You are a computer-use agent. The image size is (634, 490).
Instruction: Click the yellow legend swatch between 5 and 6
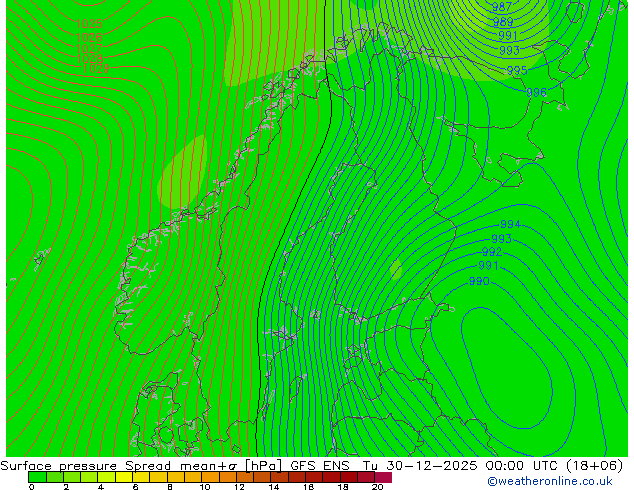(x=124, y=477)
